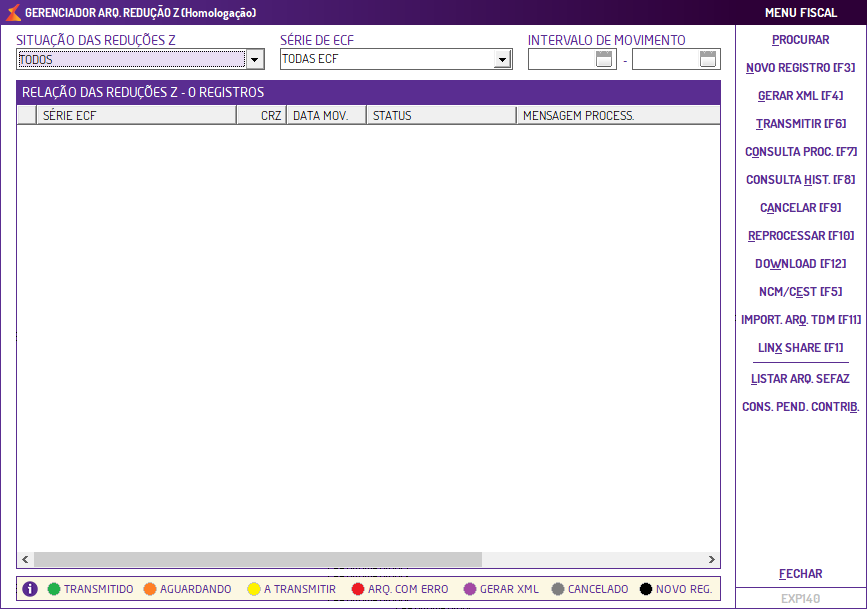Open CONSULTA HIST. [F8]
Screen dimensions: 867x609
point(801,180)
